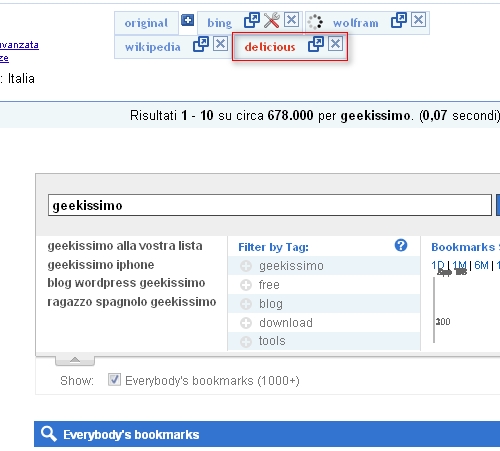Choose suggestion 'blog wordpress geekissimo'

click(x=126, y=283)
